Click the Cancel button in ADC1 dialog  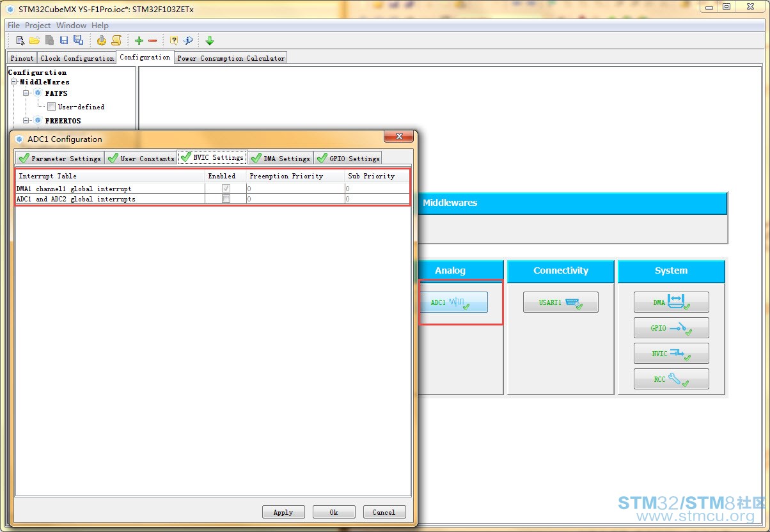[384, 512]
